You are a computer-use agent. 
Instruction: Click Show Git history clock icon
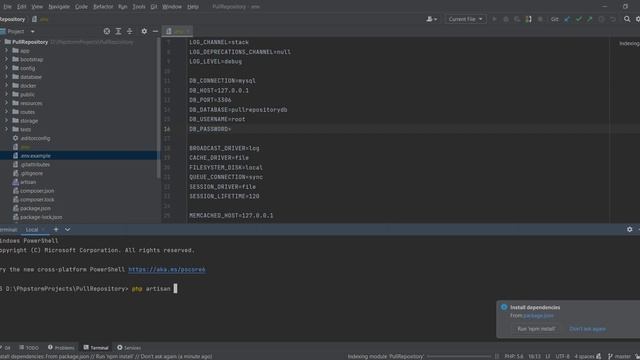pyautogui.click(x=601, y=19)
